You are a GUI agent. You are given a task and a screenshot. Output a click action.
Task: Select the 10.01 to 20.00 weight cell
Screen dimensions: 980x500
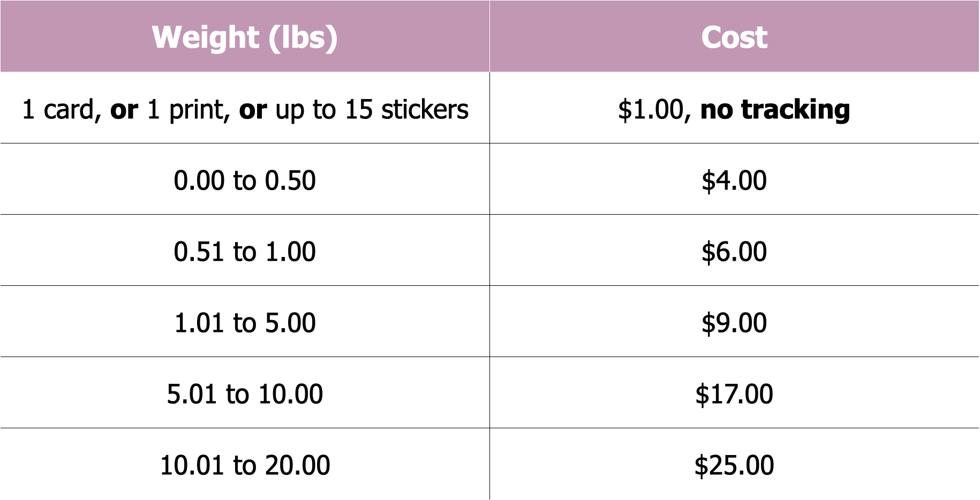(245, 464)
